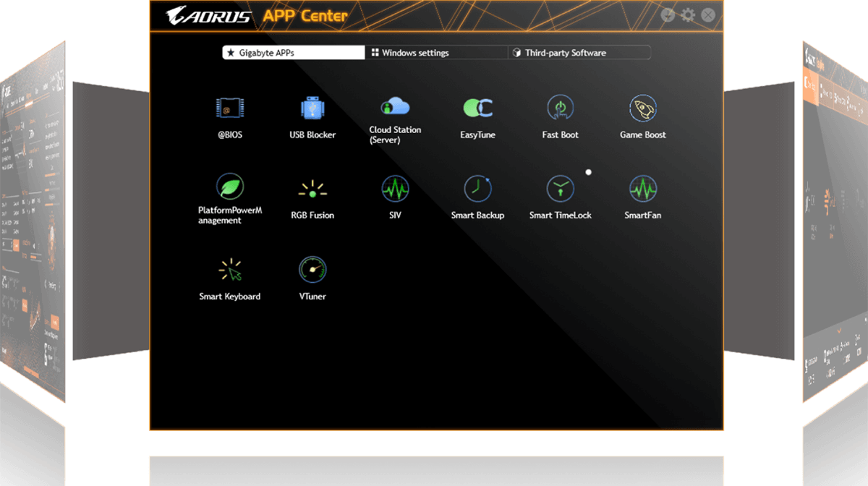
Task: Launch the RGB Fusion app
Action: (312, 189)
